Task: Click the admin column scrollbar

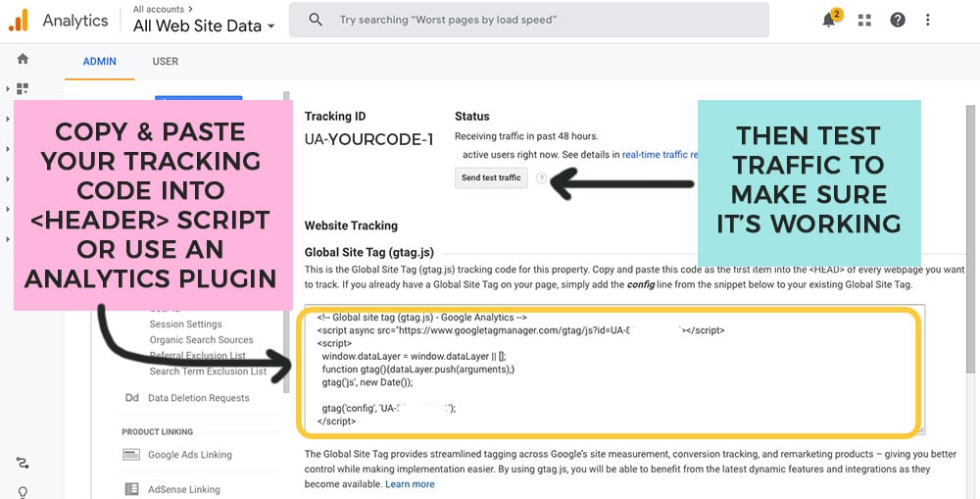Action: pos(286,244)
